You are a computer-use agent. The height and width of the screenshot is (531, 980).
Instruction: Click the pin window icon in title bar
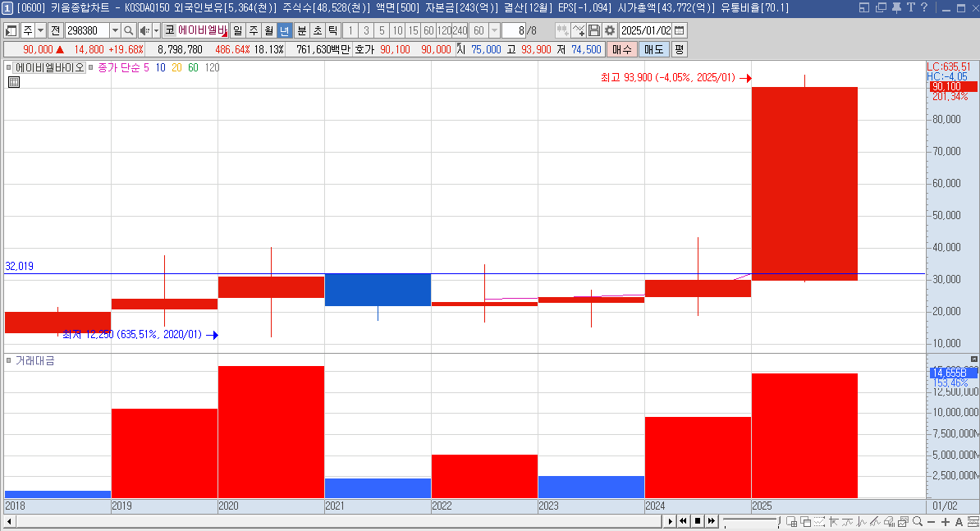point(896,7)
